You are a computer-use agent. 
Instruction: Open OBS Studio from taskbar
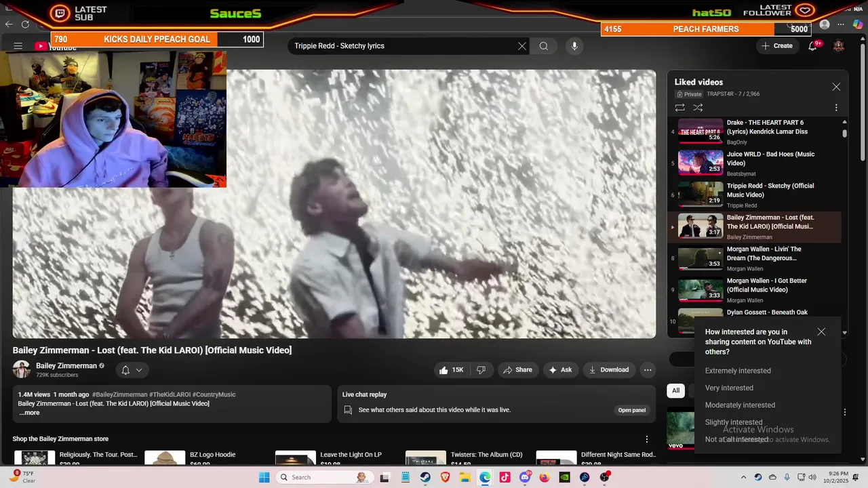pyautogui.click(x=604, y=477)
